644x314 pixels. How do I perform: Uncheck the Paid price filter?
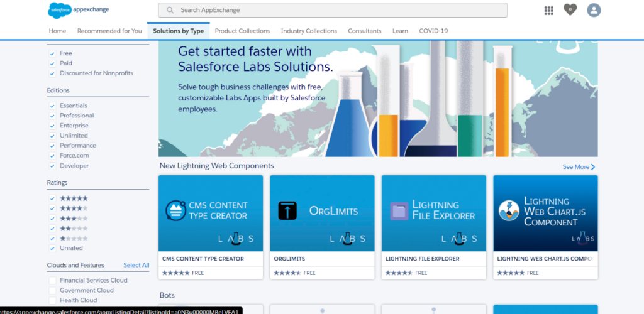coord(52,63)
